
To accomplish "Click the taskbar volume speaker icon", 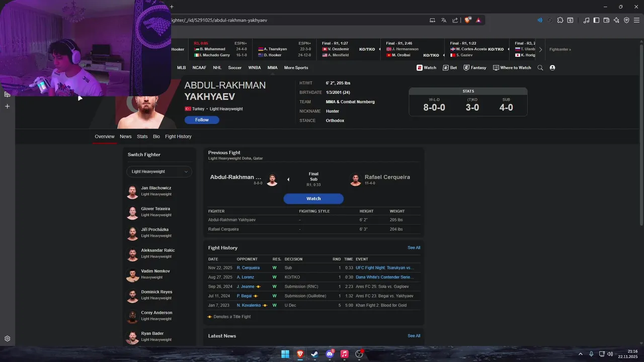I will tap(610, 354).
